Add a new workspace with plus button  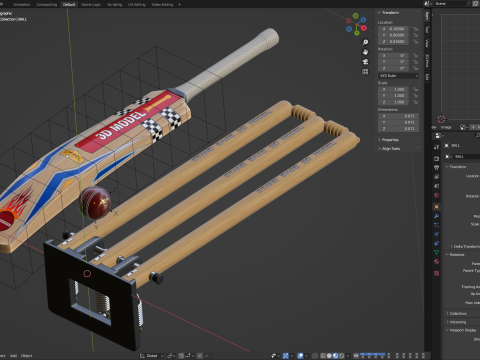tap(179, 4)
